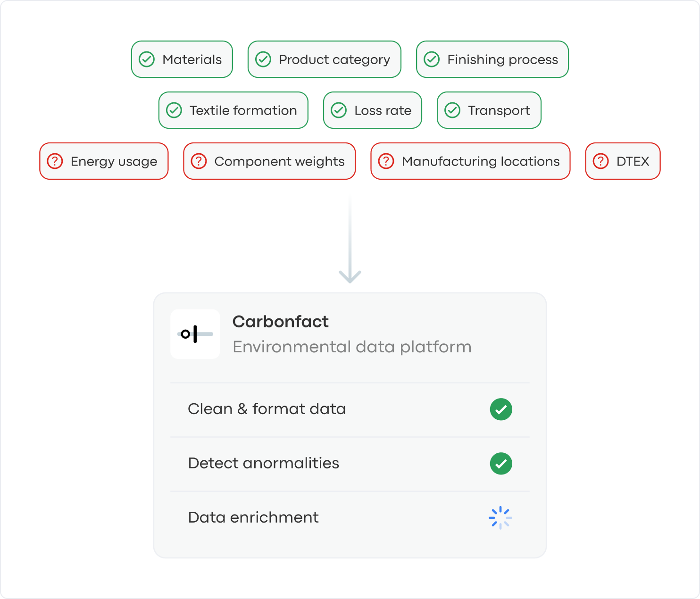Click the check icon on Finishing process
Screen dimensions: 700x599
432,59
